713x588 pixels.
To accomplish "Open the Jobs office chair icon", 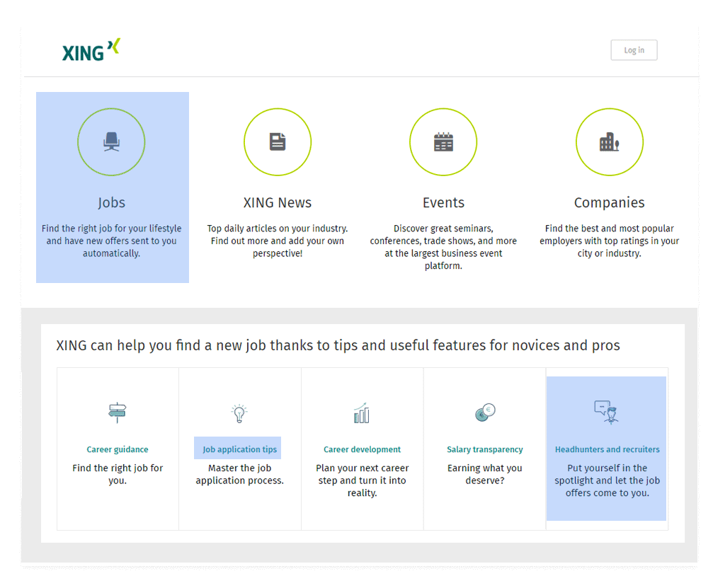I will pos(111,142).
